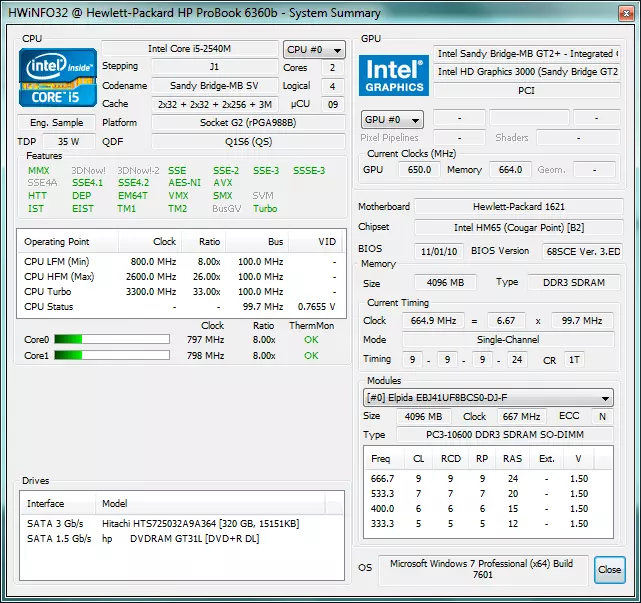Click the 664.9 MHz memory clock value
The height and width of the screenshot is (603, 641).
click(433, 321)
